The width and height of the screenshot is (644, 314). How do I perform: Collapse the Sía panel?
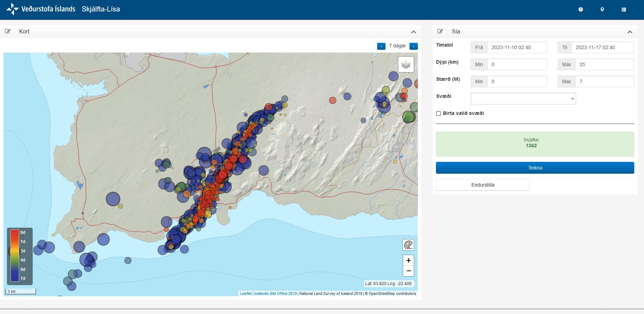(x=630, y=32)
